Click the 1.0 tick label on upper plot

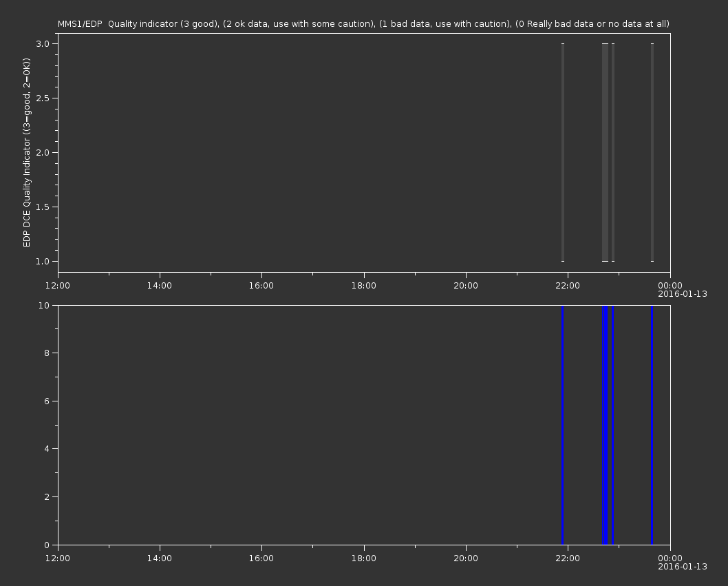click(43, 261)
